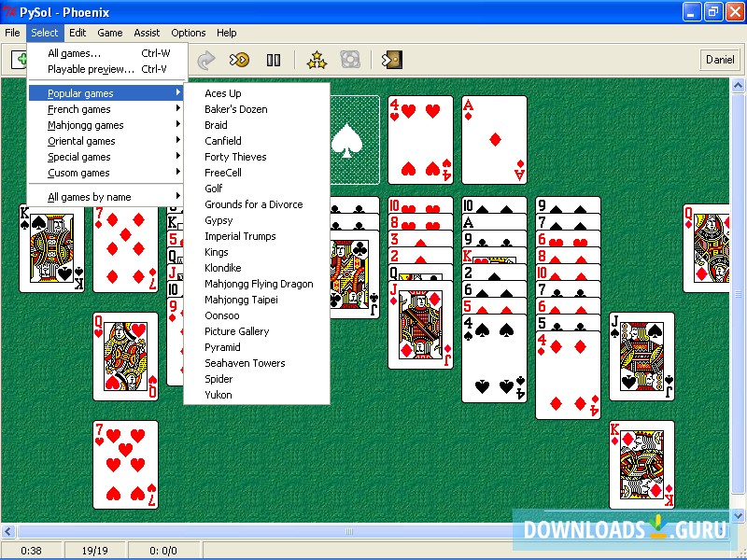
Task: Expand the Cusom games submenu
Action: (106, 173)
